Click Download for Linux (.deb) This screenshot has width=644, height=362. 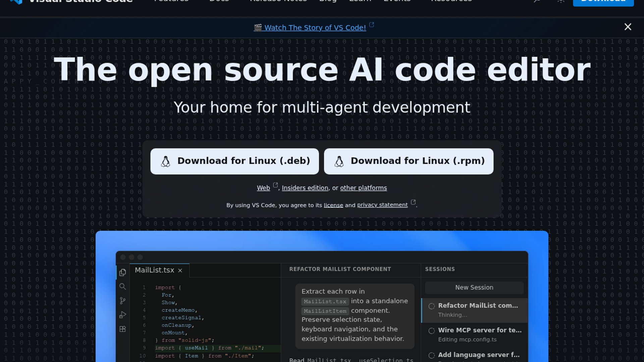point(234,161)
